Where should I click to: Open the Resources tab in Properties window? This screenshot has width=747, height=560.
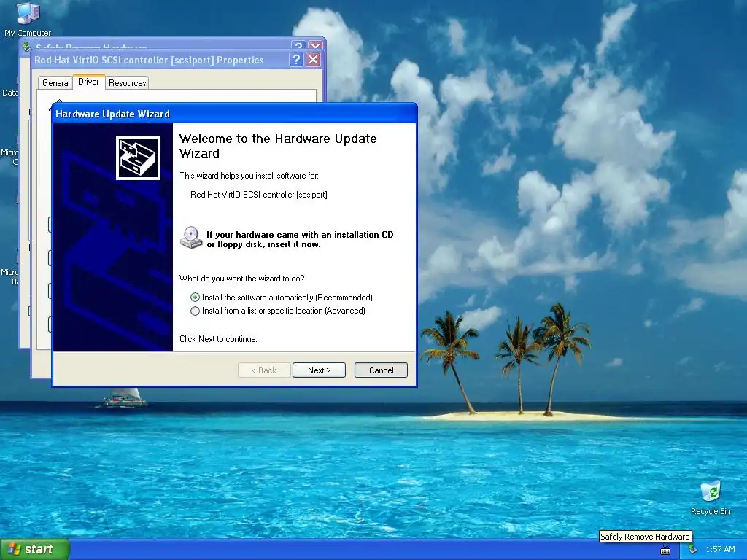tap(127, 83)
